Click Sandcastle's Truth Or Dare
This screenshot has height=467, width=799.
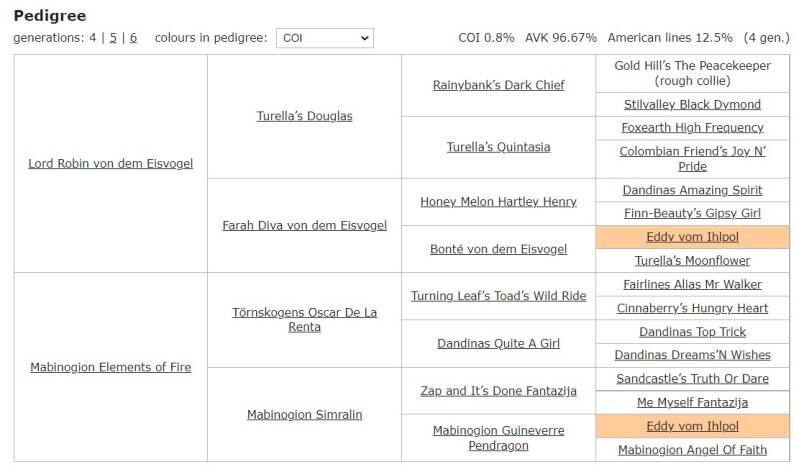coord(692,379)
